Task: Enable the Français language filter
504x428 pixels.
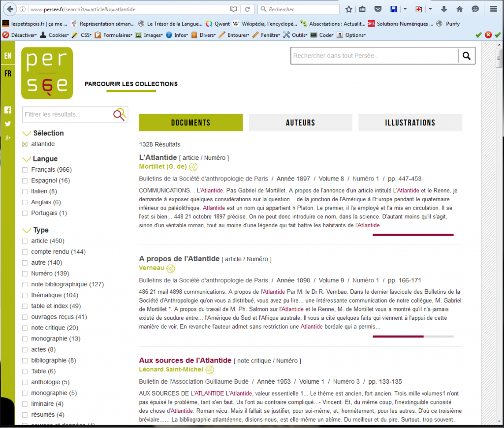Action: 26,169
